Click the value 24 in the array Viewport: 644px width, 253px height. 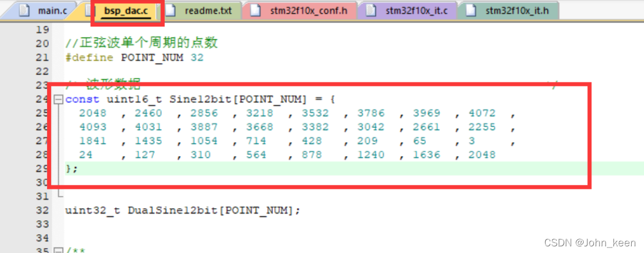point(86,154)
